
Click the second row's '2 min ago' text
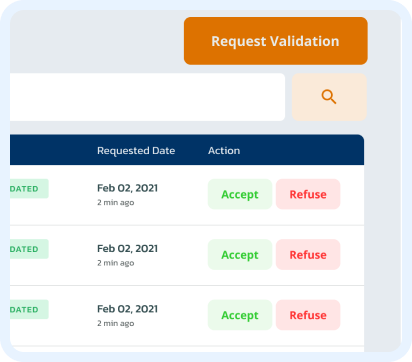(116, 263)
